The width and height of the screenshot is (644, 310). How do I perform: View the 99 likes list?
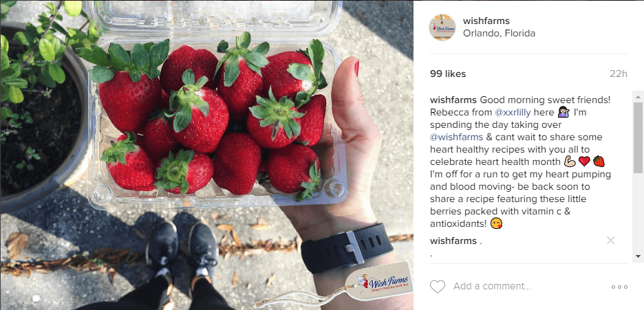448,74
